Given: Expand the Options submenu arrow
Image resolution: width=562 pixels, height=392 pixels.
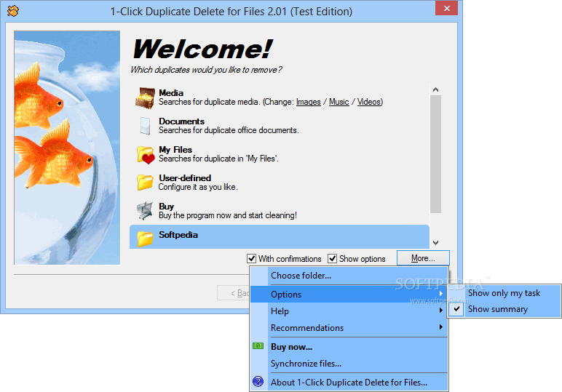Looking at the screenshot, I should point(441,294).
